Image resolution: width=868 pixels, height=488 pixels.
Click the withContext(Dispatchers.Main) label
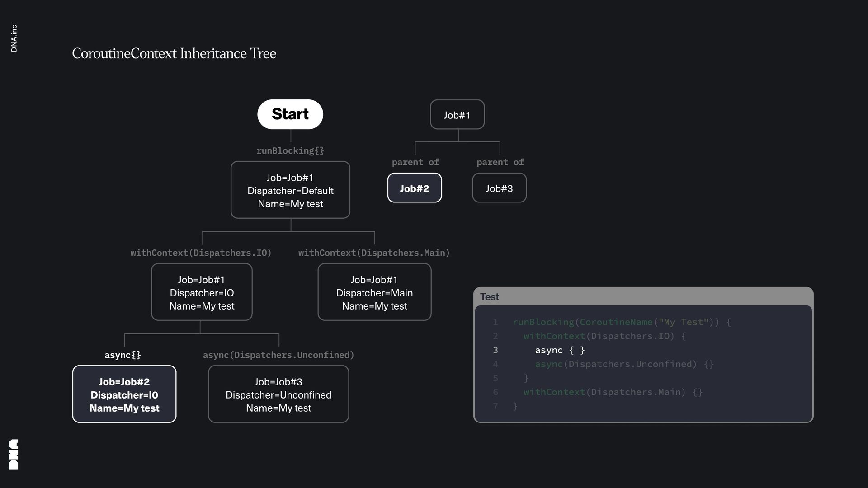(374, 253)
